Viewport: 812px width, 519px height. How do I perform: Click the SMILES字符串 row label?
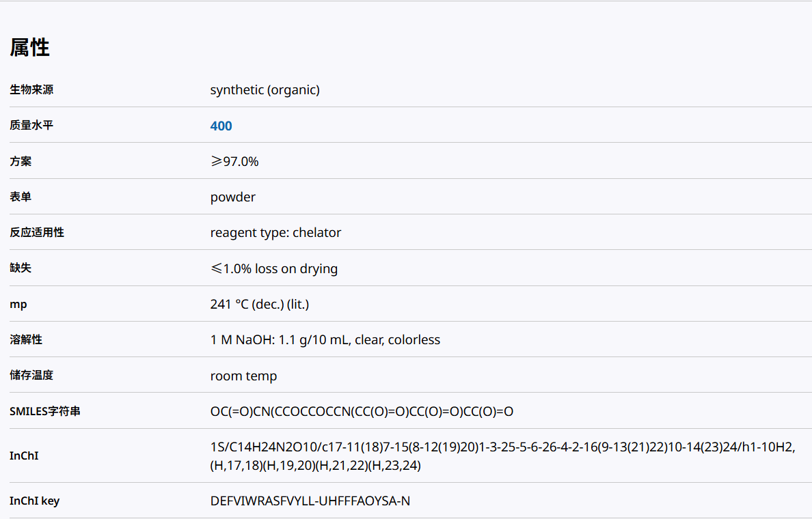pyautogui.click(x=45, y=411)
